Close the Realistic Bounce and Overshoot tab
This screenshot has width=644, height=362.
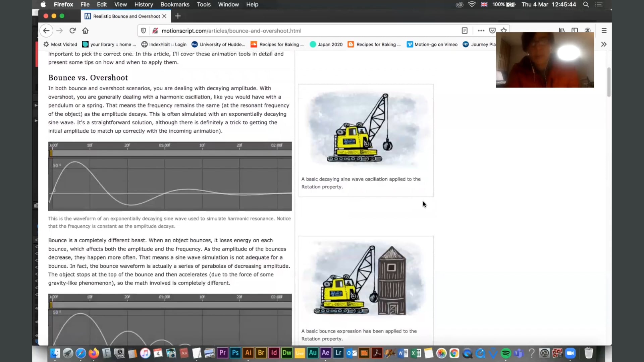point(164,16)
